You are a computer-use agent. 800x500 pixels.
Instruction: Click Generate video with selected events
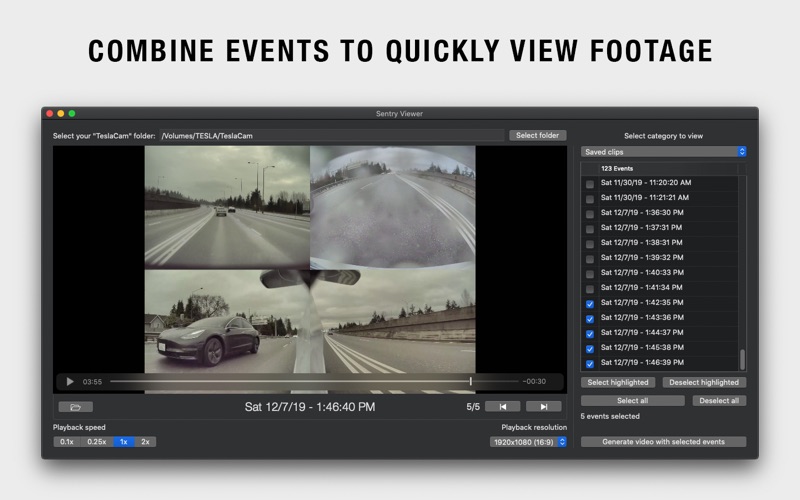663,442
